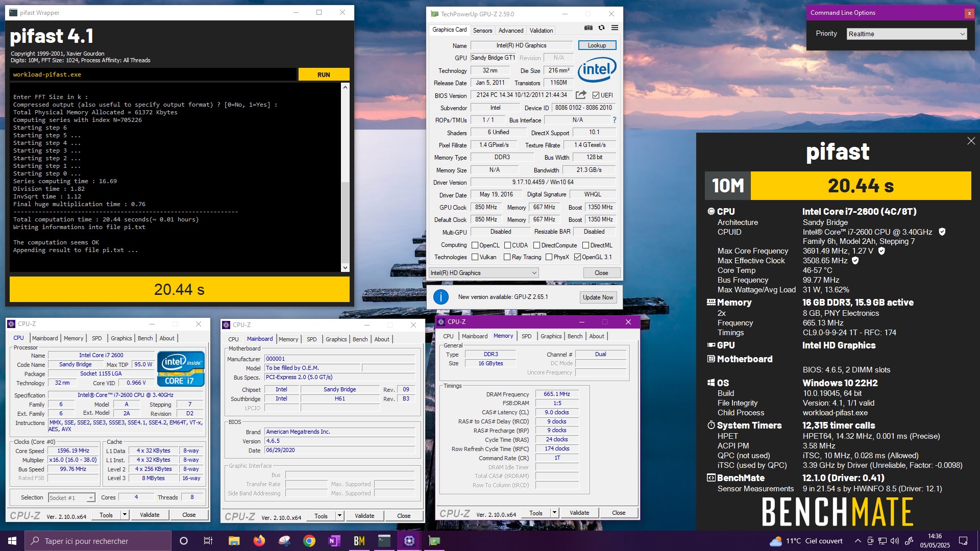Click the workload-pifast.exe field
980x551 pixels.
pos(153,74)
